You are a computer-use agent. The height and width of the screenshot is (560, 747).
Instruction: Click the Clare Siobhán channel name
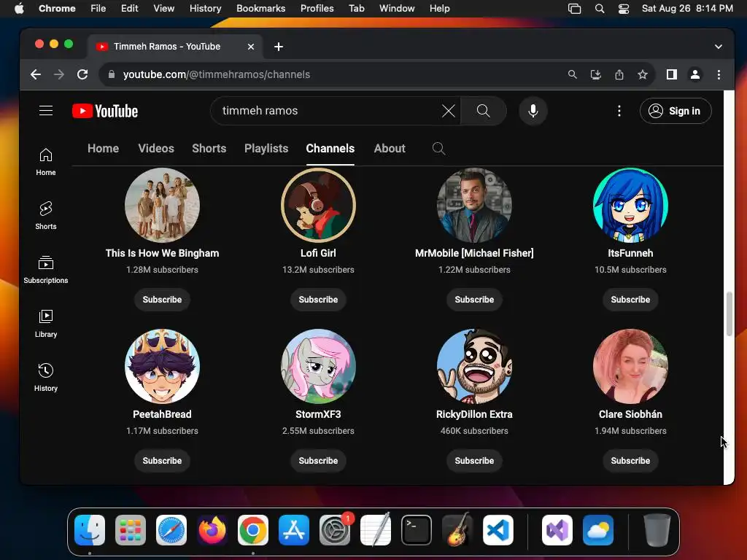point(630,414)
